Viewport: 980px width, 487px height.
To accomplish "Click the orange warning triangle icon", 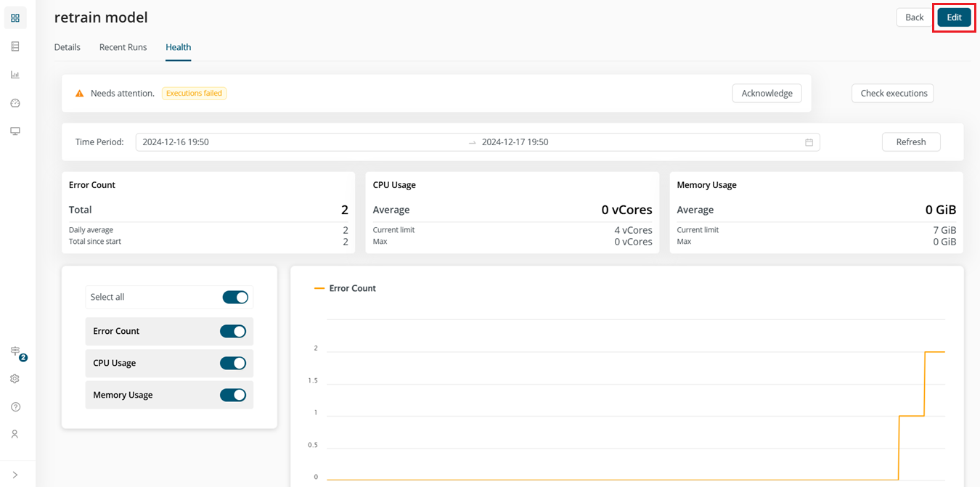I will 80,94.
